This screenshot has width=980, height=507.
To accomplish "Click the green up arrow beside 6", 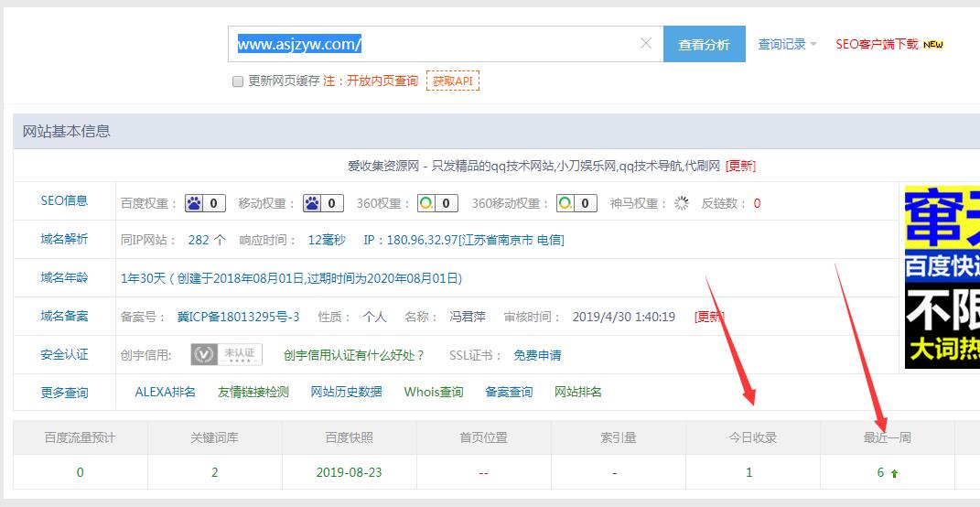I will (894, 474).
